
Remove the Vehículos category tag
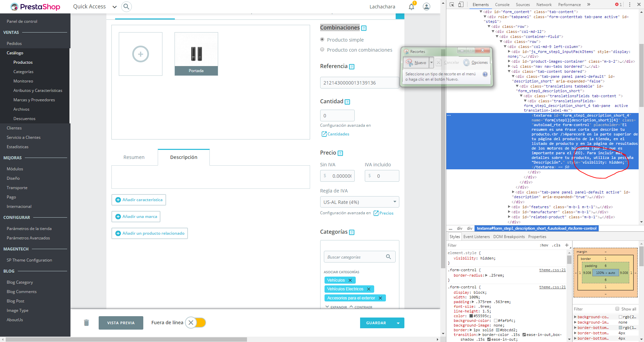pos(350,280)
